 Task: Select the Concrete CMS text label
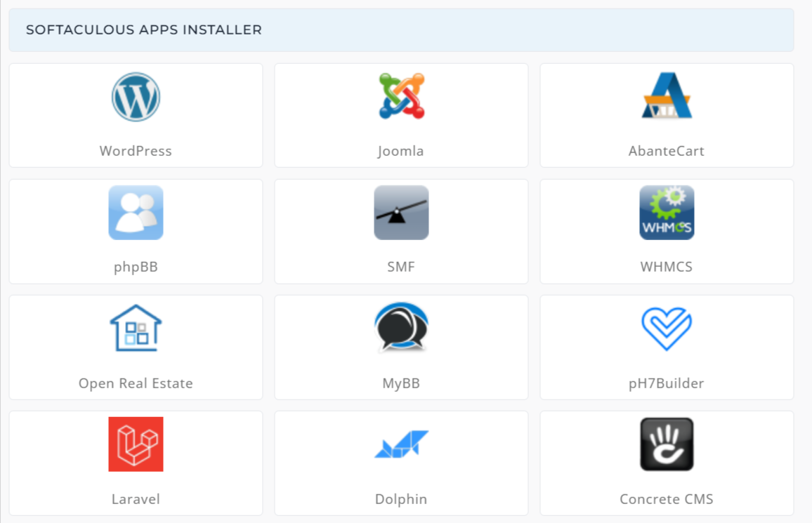coord(667,499)
